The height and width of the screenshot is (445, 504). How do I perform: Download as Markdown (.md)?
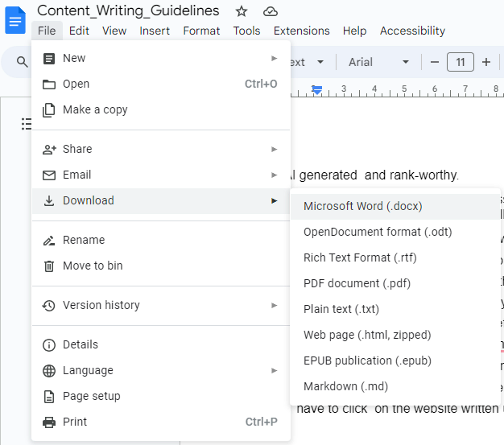pyautogui.click(x=395, y=386)
